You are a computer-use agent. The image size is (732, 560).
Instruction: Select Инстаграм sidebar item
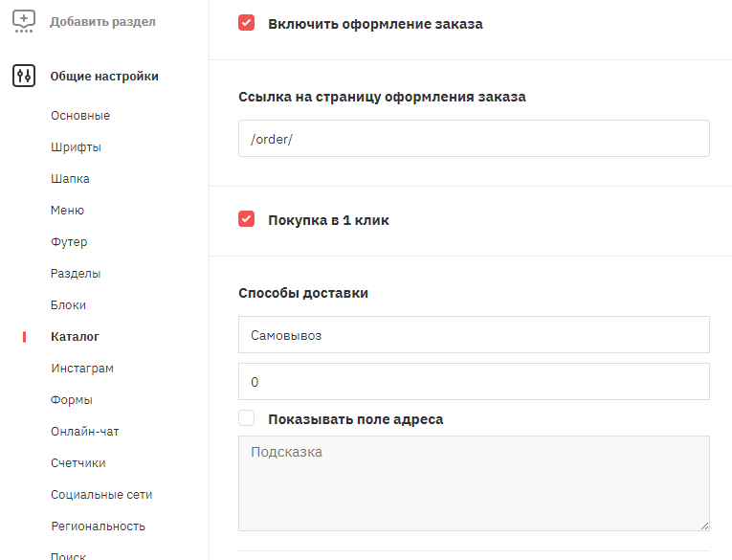click(x=82, y=369)
